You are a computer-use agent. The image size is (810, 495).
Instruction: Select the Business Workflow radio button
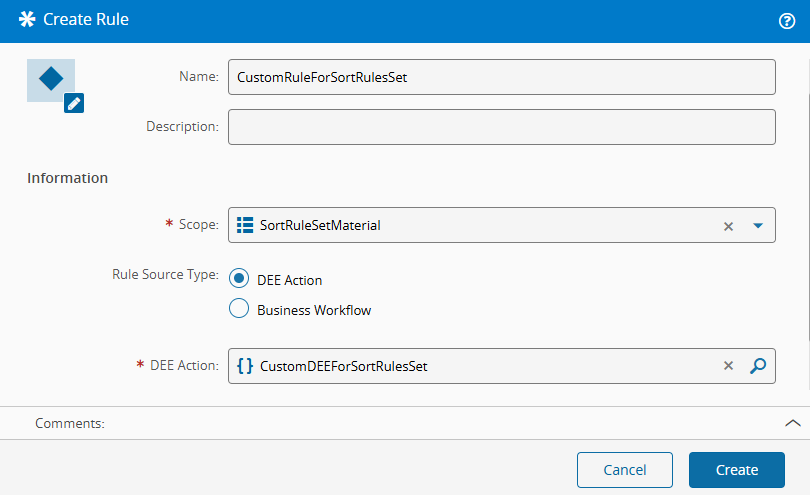point(239,309)
